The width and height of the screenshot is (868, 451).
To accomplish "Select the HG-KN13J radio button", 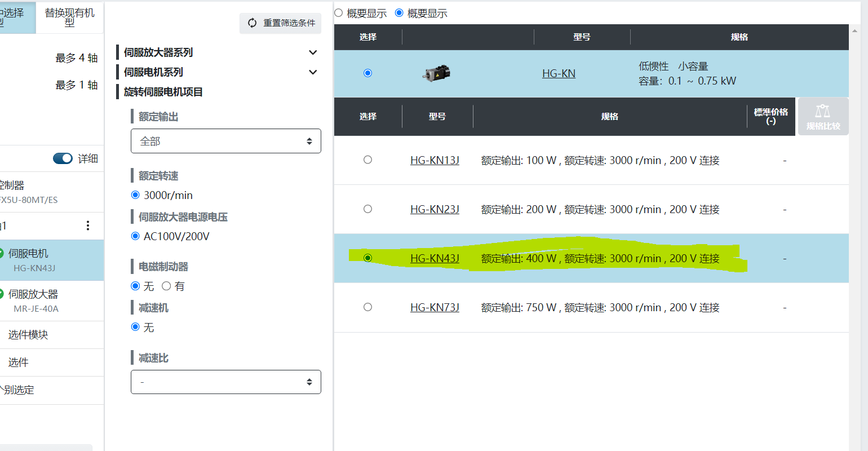I will pos(367,160).
